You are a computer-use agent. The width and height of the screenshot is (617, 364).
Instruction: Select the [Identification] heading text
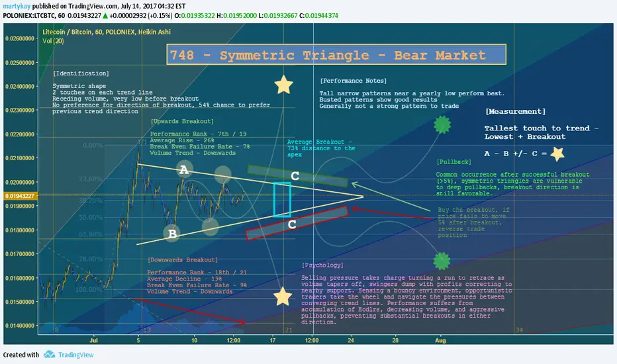tap(81, 73)
